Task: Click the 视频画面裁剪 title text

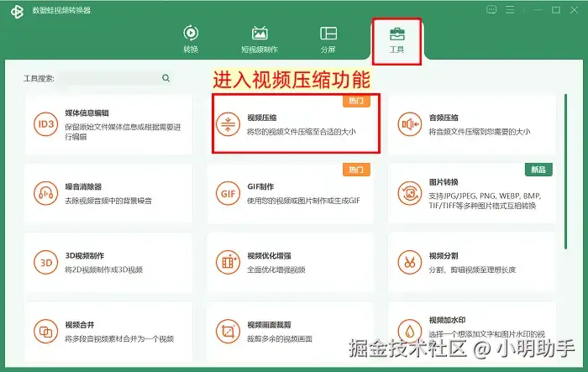Action: [x=270, y=325]
